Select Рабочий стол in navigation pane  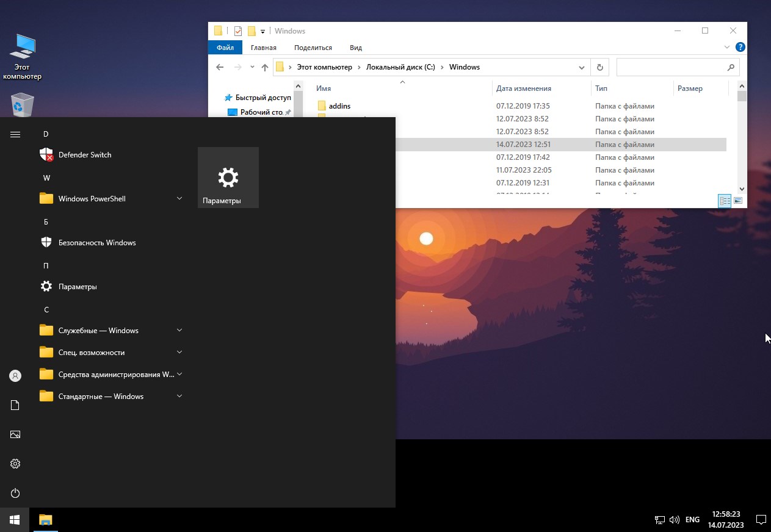261,112
